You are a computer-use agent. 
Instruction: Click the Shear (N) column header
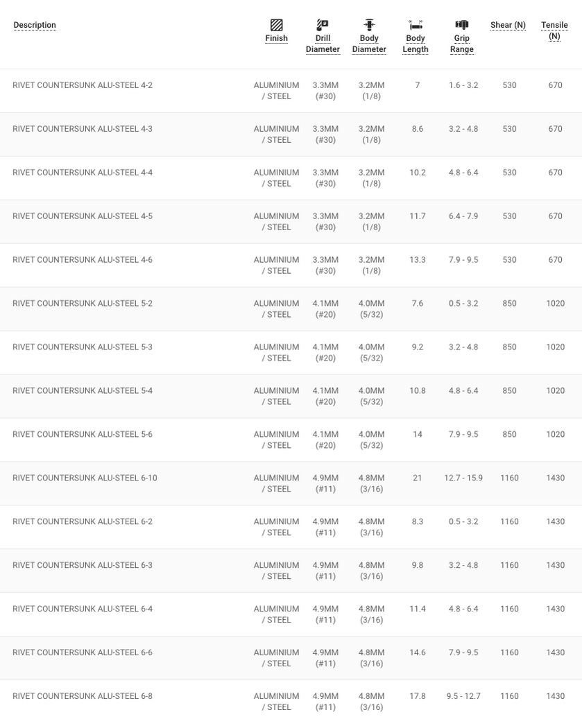pyautogui.click(x=508, y=25)
